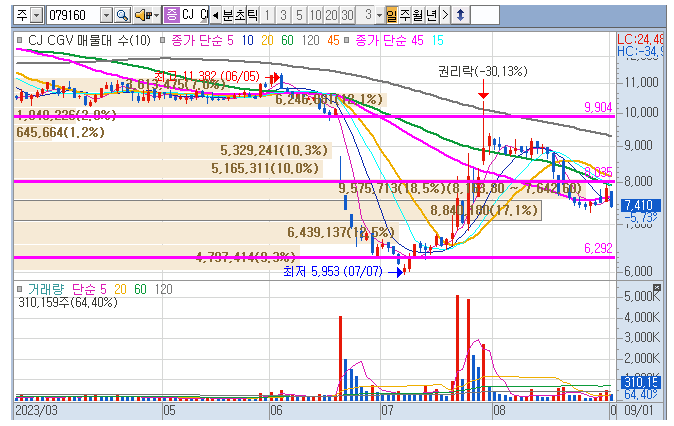Click the 645,664(1.2%) volume profile label
The height and width of the screenshot is (426, 674).
point(60,132)
